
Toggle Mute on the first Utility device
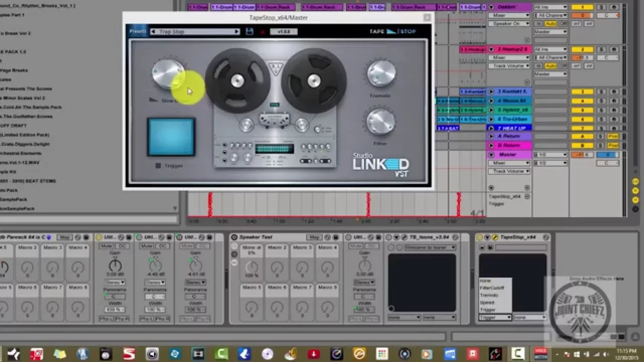click(106, 246)
